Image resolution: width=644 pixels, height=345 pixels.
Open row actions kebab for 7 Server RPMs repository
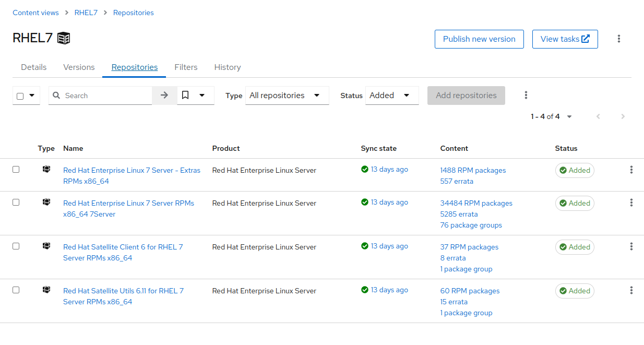[631, 203]
